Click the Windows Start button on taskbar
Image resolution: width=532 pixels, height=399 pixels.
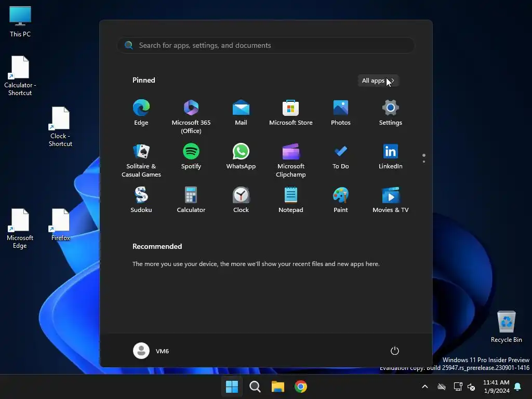click(232, 387)
